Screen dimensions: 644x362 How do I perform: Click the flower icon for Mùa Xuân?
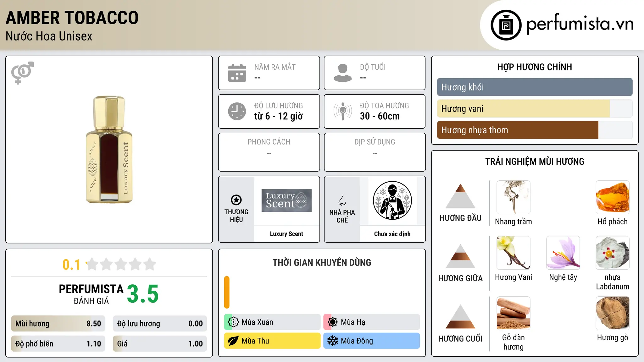point(233,322)
